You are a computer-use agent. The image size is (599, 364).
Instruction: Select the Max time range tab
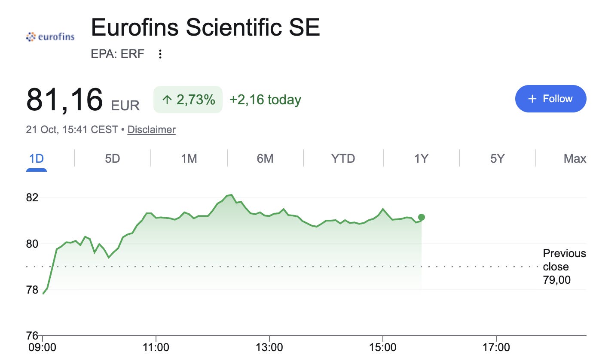tap(575, 159)
